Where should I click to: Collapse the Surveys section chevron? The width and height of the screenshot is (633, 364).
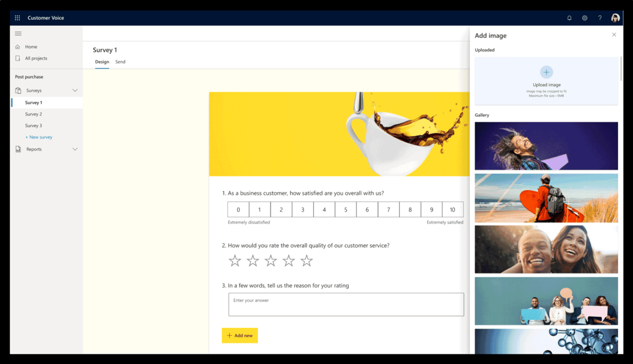click(x=76, y=90)
